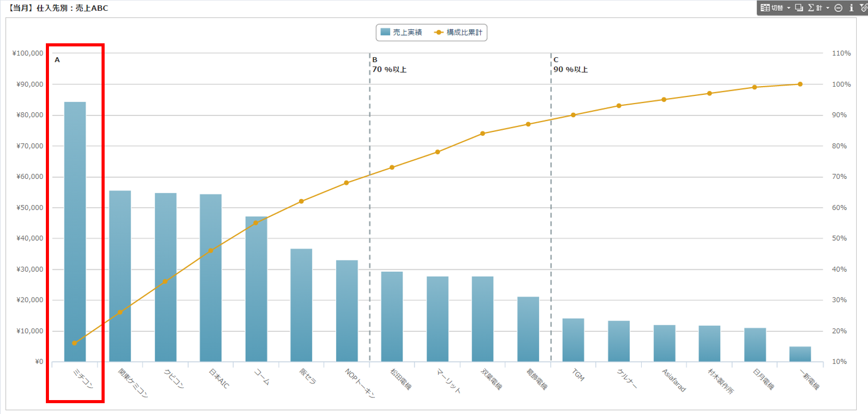The width and height of the screenshot is (868, 414).
Task: Click the 関東ケミコン sales bar
Action: click(x=120, y=276)
